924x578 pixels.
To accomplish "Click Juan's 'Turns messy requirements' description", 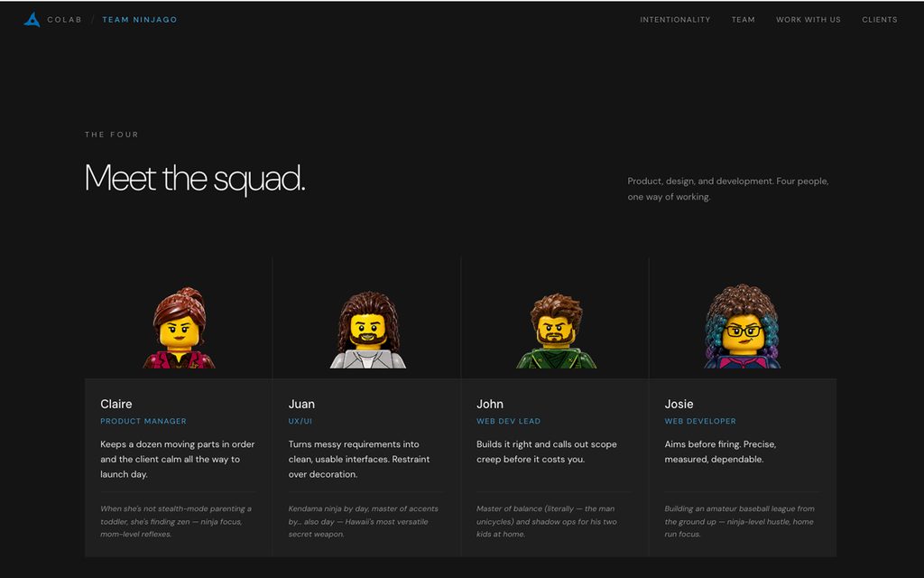I will pos(359,459).
